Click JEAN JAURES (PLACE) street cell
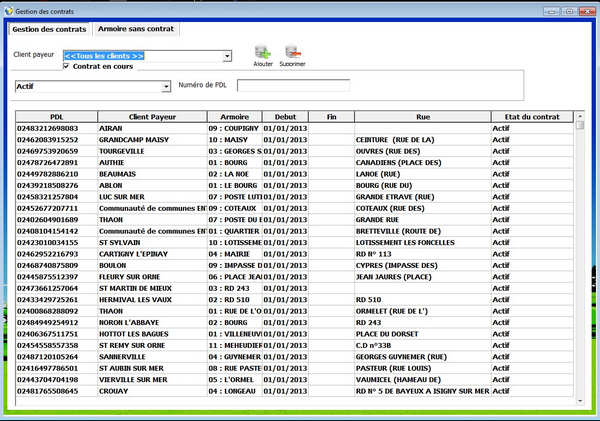Viewport: 600px width, 421px height. pyautogui.click(x=423, y=277)
